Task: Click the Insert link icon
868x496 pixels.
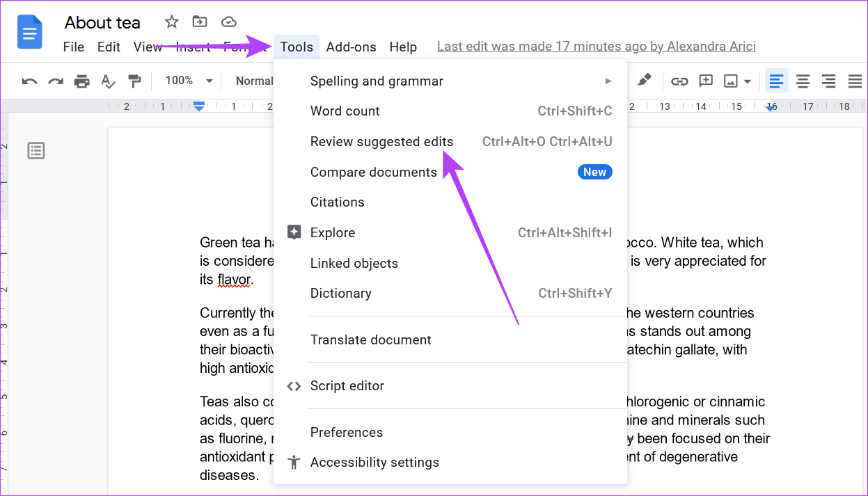Action: 679,81
